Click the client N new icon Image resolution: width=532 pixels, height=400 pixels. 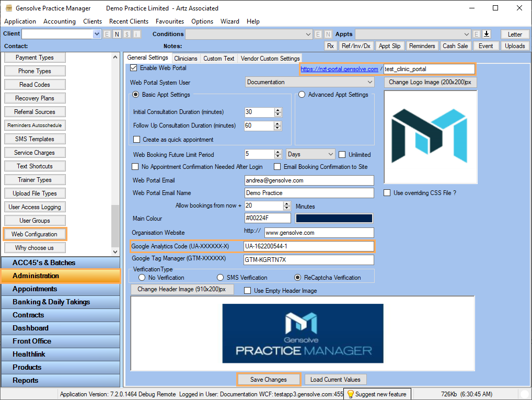tap(117, 34)
